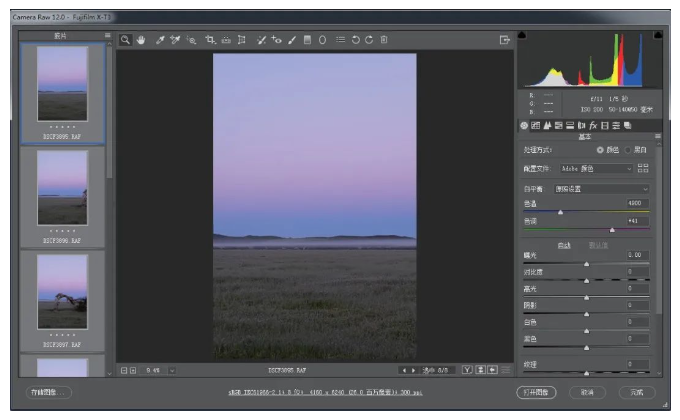This screenshot has width=680, height=420.
Task: Select the Crop tool
Action: tap(210, 40)
